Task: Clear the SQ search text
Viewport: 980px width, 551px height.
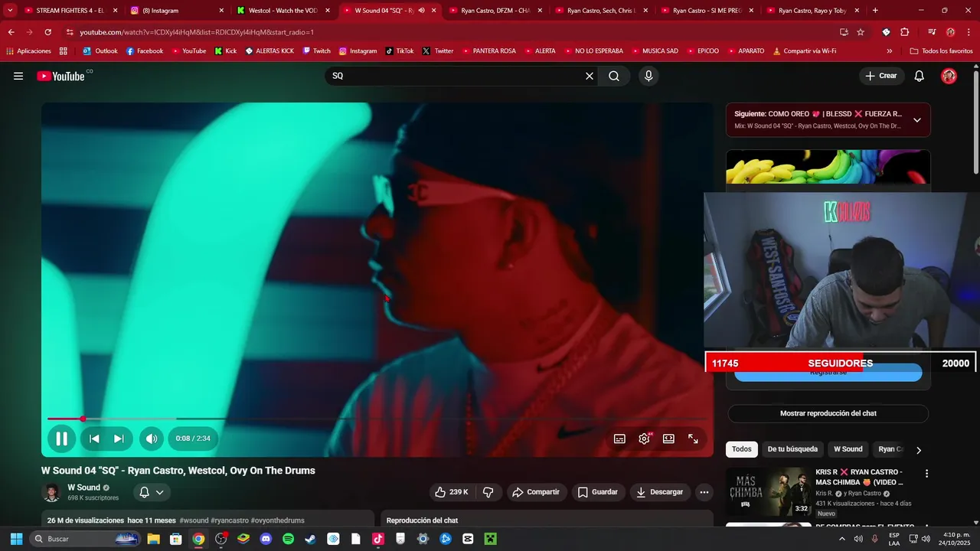Action: [x=590, y=76]
